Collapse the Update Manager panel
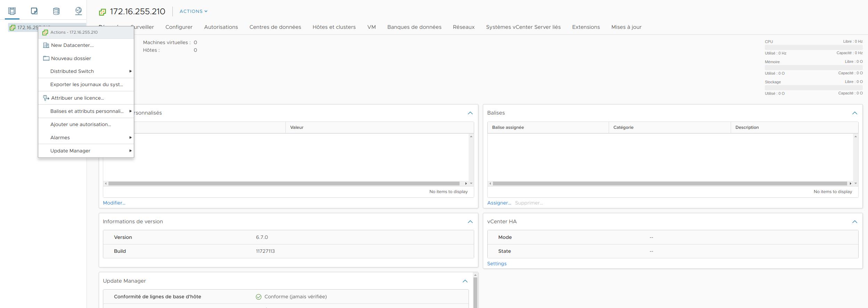Image resolution: width=868 pixels, height=308 pixels. click(x=465, y=281)
